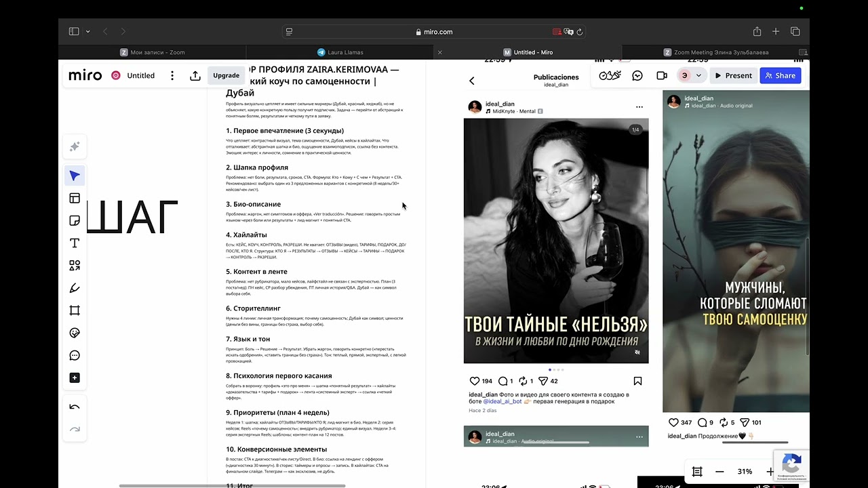Image resolution: width=868 pixels, height=488 pixels.
Task: Click the board name Untitled
Action: pos(141,75)
